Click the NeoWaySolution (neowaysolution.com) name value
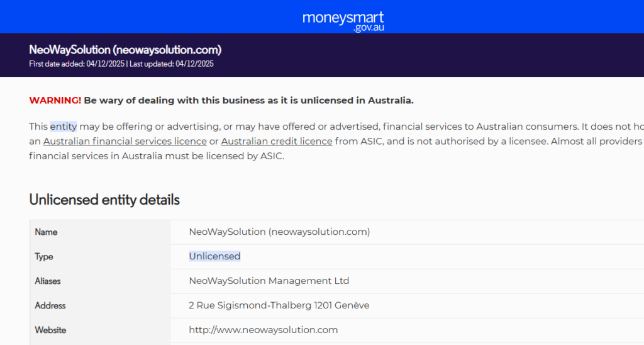This screenshot has height=345, width=644. click(x=279, y=232)
